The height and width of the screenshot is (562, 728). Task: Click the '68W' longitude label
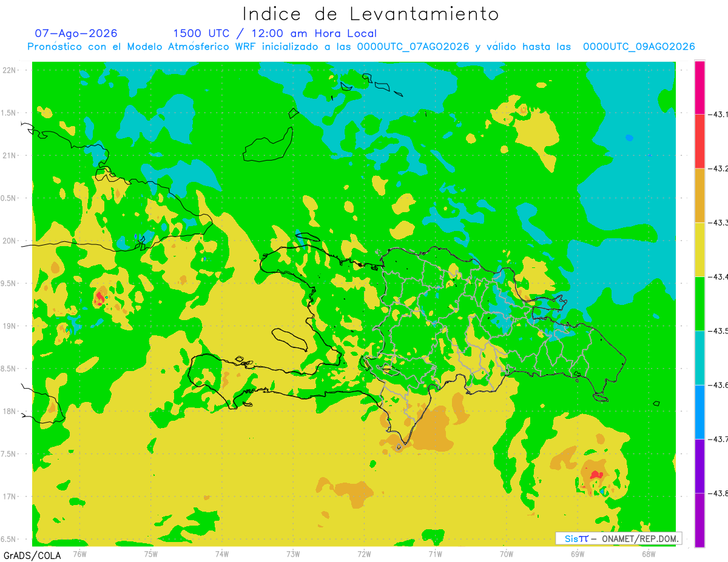pyautogui.click(x=649, y=554)
